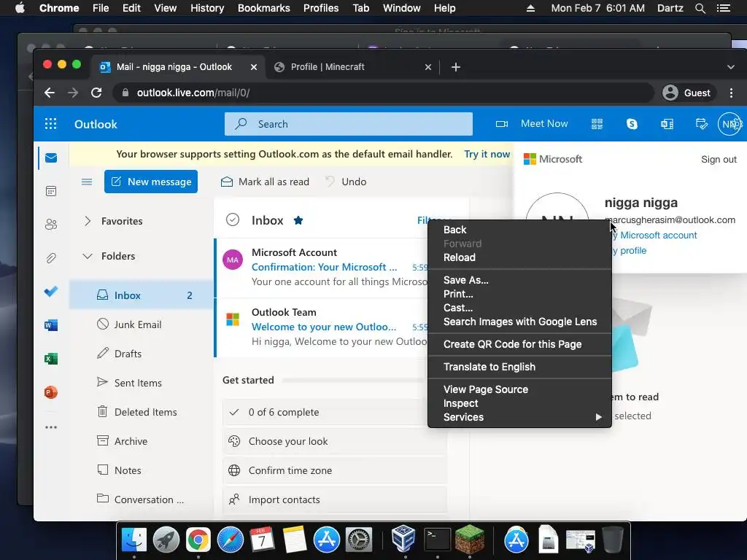The width and height of the screenshot is (747, 560).
Task: Open Services submenu arrow in context menu
Action: click(598, 417)
